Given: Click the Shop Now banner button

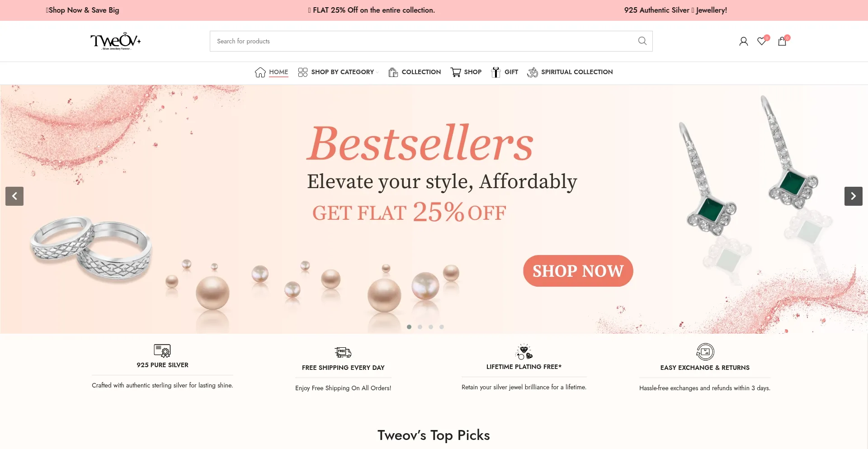Looking at the screenshot, I should point(578,271).
